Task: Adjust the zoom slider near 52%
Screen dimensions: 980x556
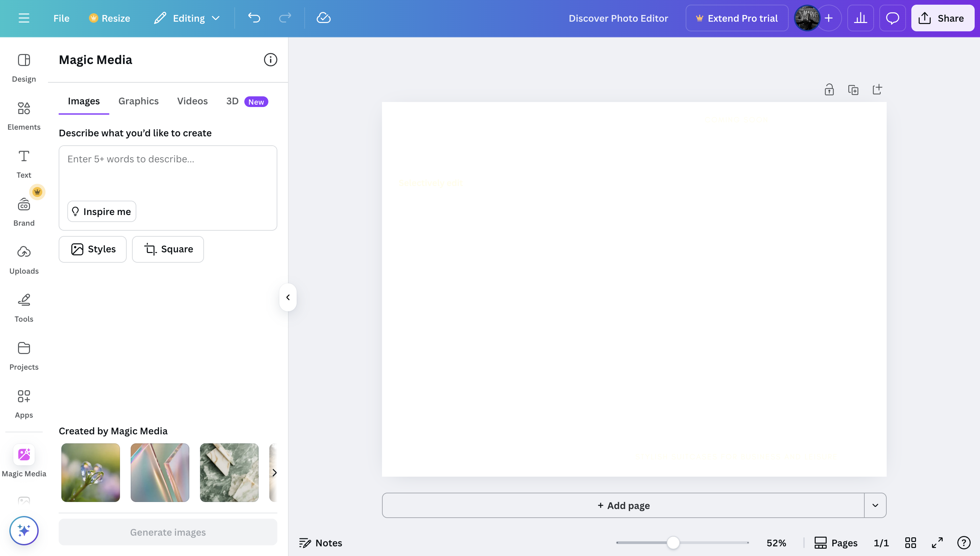Action: click(673, 542)
